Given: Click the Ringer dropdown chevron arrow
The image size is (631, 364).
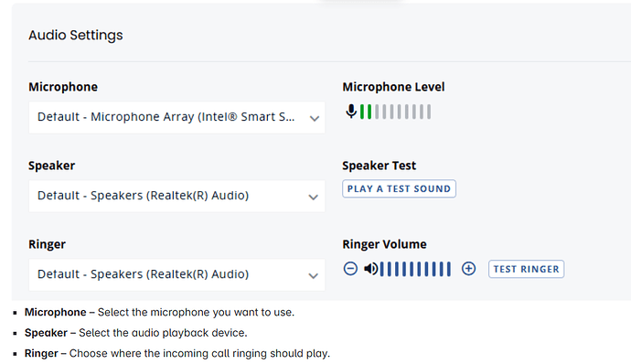Looking at the screenshot, I should click(314, 276).
